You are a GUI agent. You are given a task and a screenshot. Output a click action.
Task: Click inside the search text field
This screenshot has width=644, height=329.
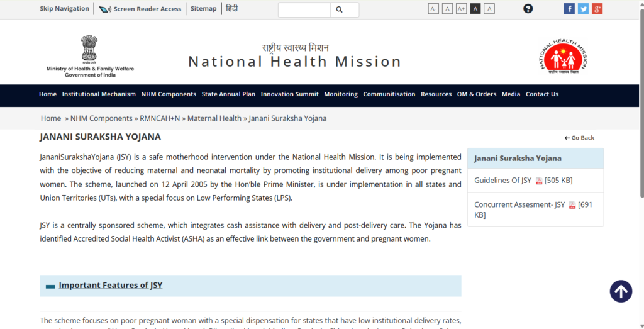point(304,9)
